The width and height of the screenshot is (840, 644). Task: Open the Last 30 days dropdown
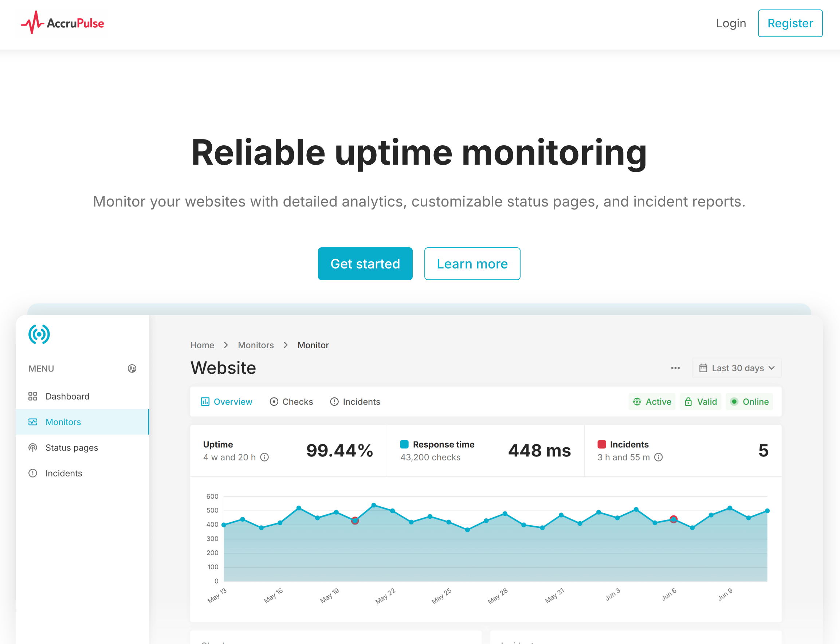737,368
